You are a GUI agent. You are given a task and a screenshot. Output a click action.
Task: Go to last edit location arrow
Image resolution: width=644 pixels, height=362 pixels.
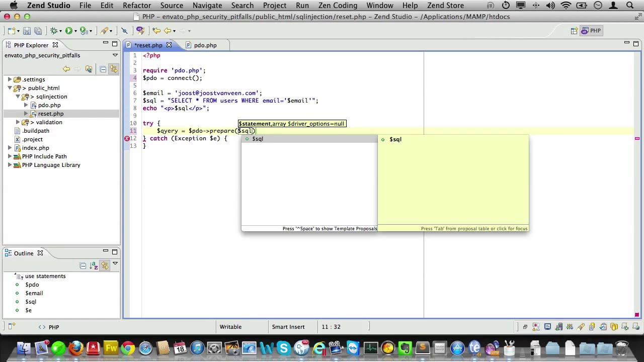(156, 31)
